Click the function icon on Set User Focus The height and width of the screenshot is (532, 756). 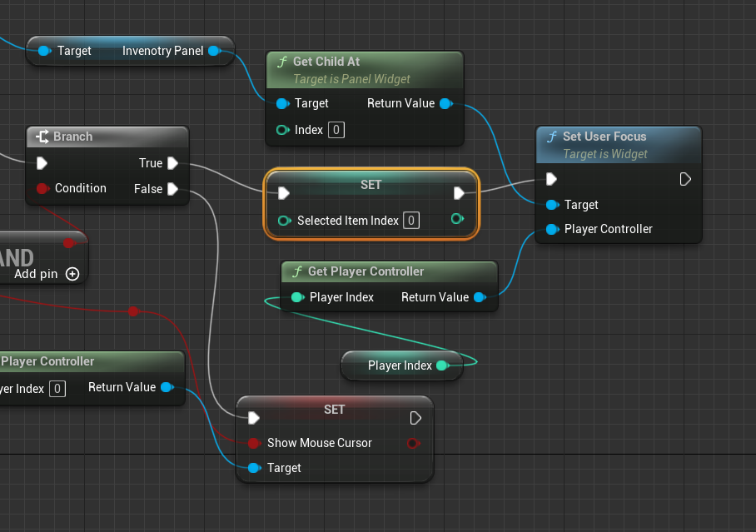[552, 137]
